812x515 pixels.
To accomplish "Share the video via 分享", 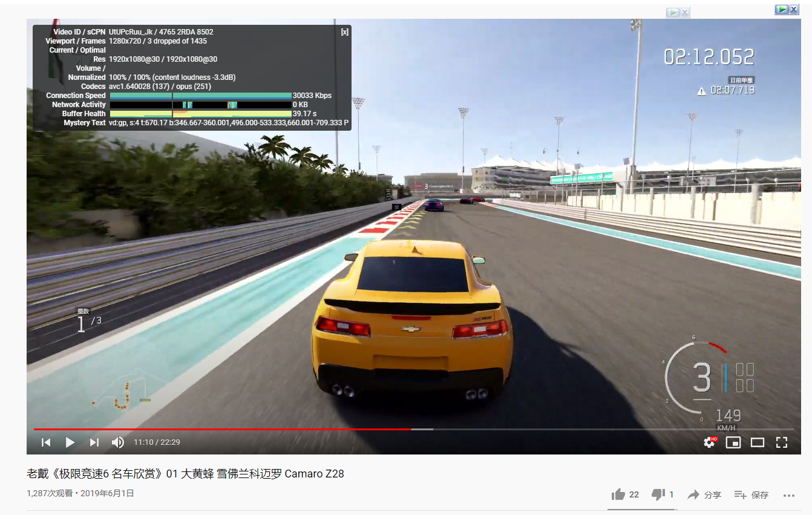I will click(x=704, y=494).
